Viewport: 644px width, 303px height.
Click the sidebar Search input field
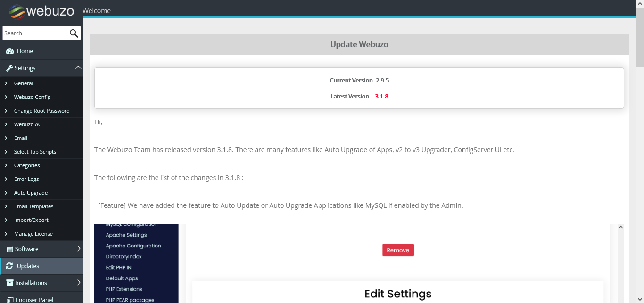pos(35,33)
